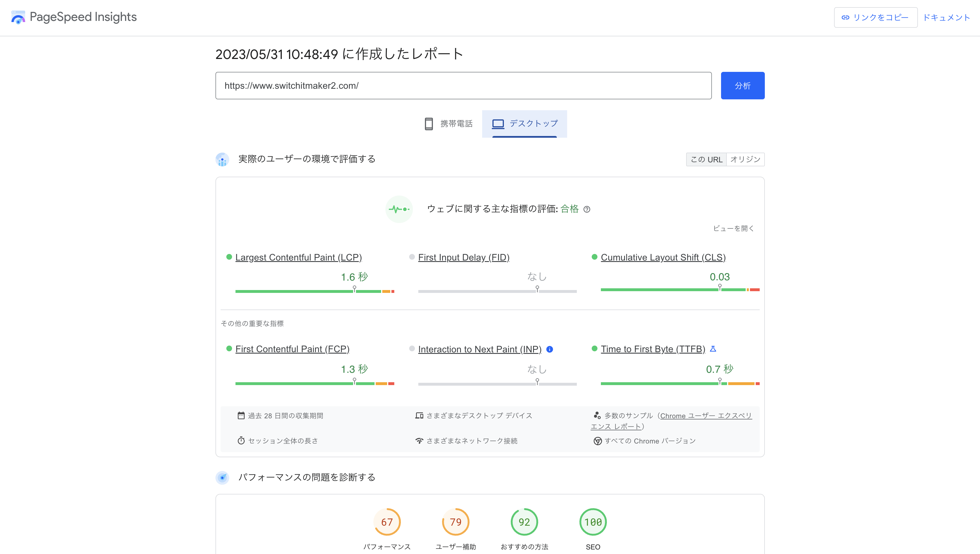Click the network icon for さまざまなネットワーク接続
The height and width of the screenshot is (554, 980).
click(x=419, y=441)
